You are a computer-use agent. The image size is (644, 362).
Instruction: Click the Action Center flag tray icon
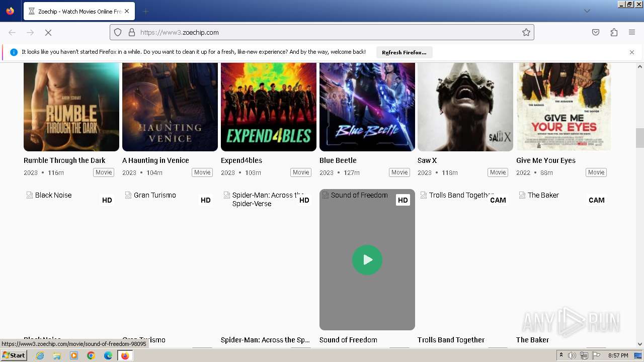pos(597,355)
